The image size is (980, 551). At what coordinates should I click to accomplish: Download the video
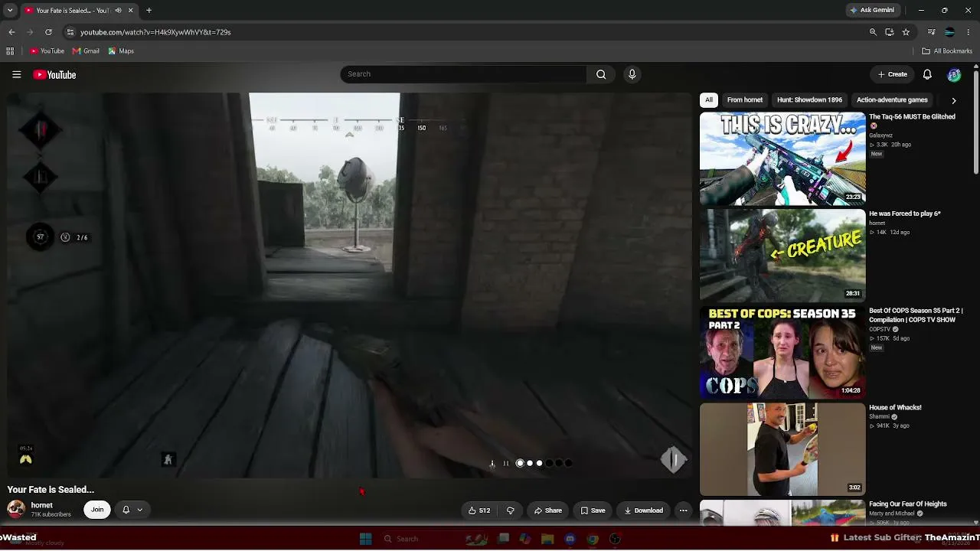click(643, 510)
